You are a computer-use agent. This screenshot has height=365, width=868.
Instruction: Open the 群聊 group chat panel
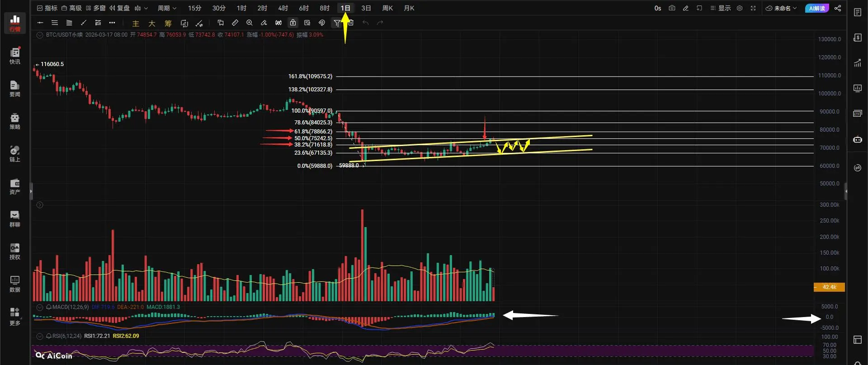tap(15, 218)
